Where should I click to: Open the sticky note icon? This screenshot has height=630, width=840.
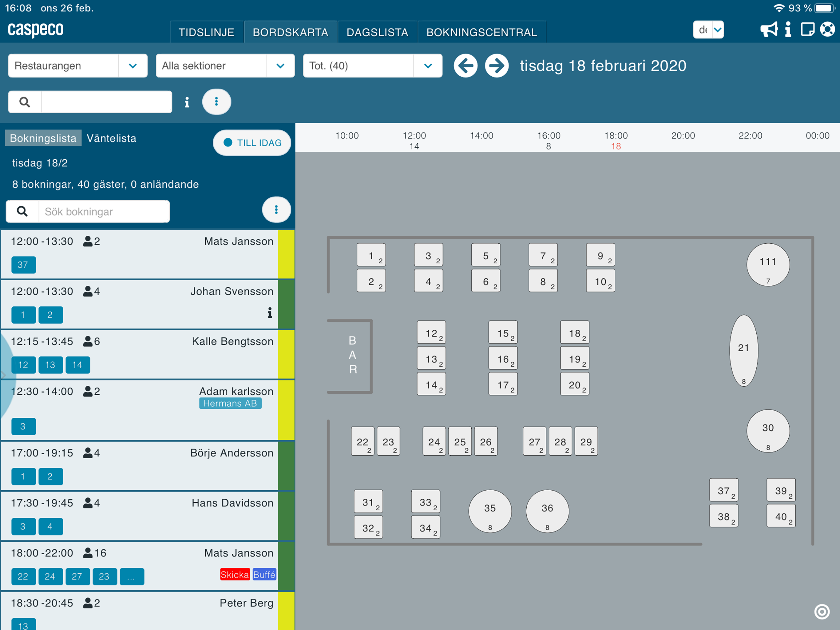pyautogui.click(x=807, y=30)
